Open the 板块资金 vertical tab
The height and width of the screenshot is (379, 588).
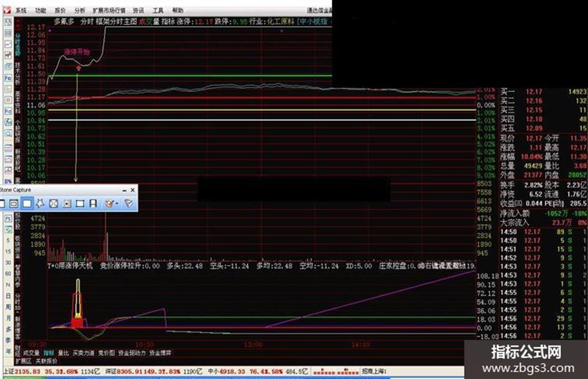(x=17, y=247)
